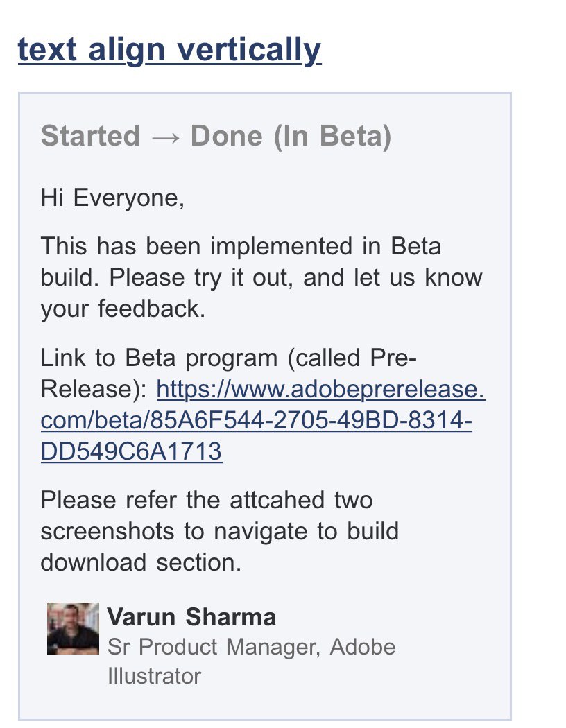The height and width of the screenshot is (728, 566).
Task: Click the 'DD549C6A1713' part of the link
Action: pyautogui.click(x=131, y=451)
